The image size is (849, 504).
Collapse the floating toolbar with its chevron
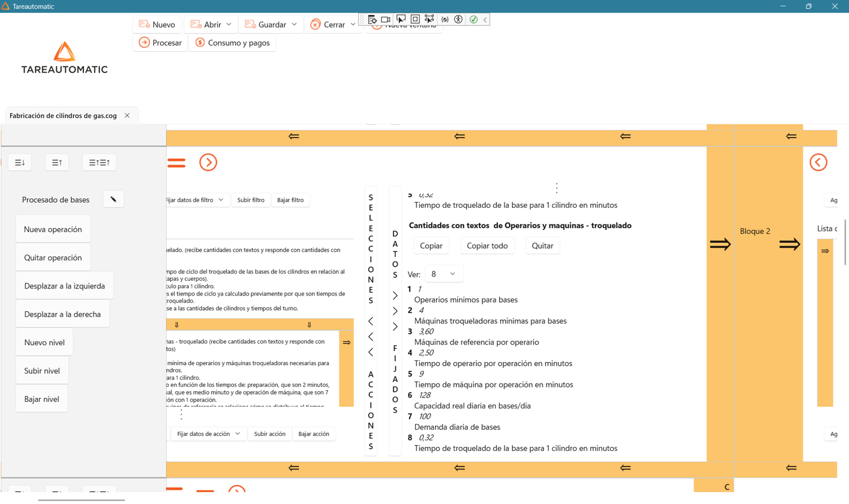[x=485, y=19]
